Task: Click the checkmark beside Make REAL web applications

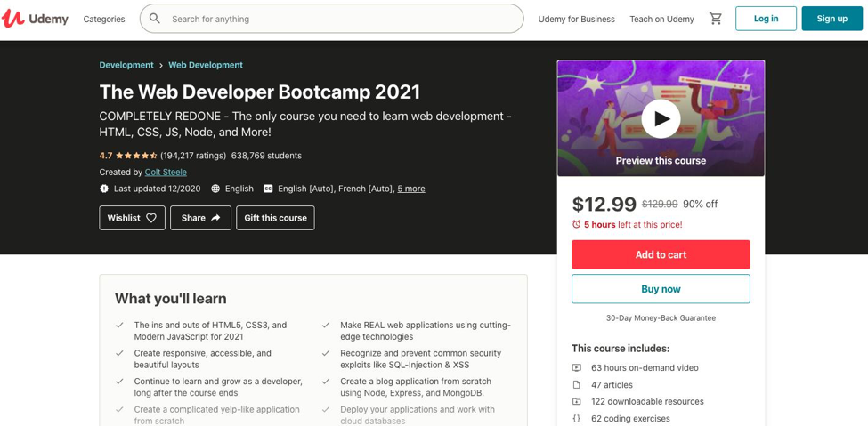Action: (326, 326)
